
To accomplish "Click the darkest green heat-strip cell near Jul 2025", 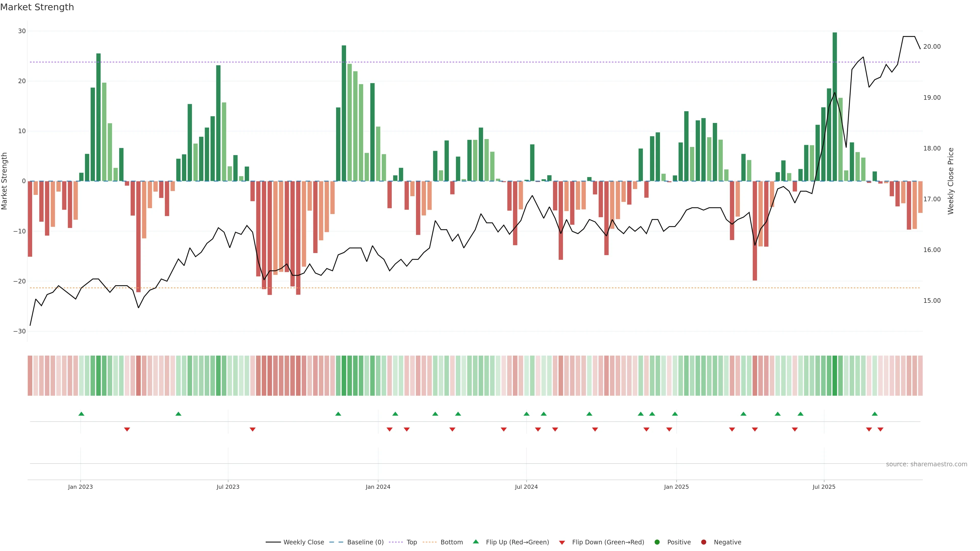I will click(835, 376).
